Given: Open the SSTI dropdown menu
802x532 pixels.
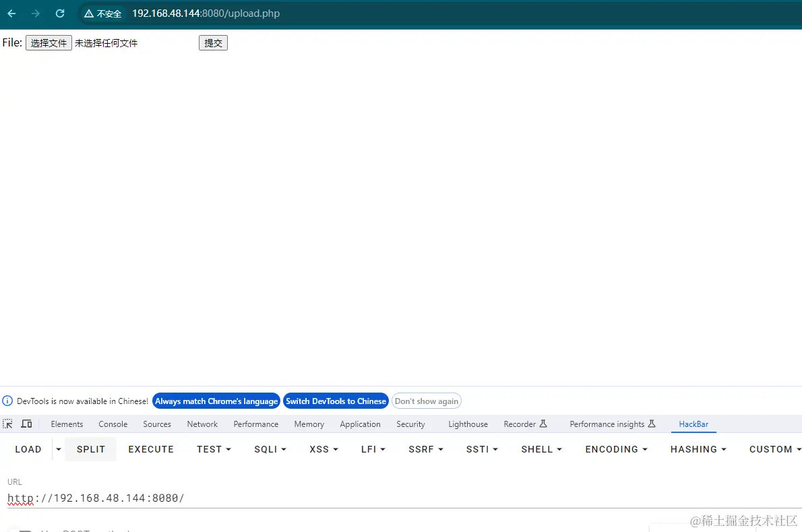Looking at the screenshot, I should [x=482, y=449].
